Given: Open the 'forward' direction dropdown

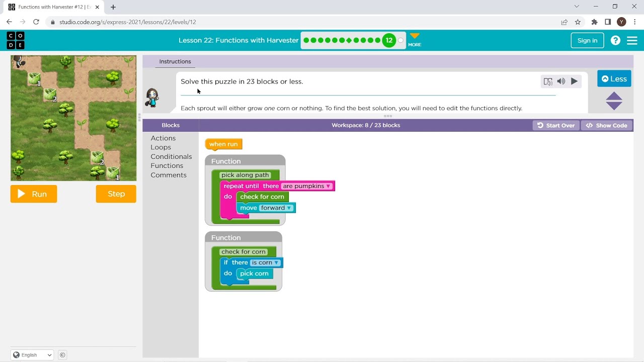Looking at the screenshot, I should pyautogui.click(x=276, y=208).
